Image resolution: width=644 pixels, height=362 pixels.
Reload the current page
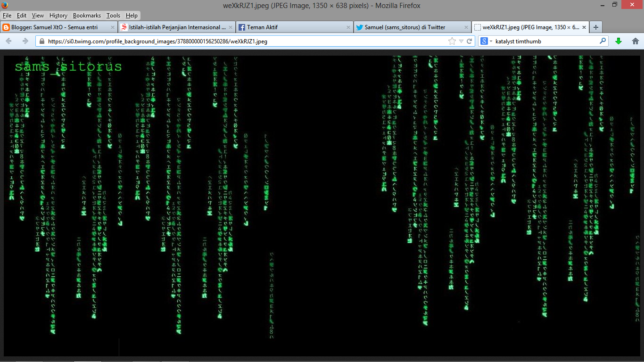coord(470,41)
